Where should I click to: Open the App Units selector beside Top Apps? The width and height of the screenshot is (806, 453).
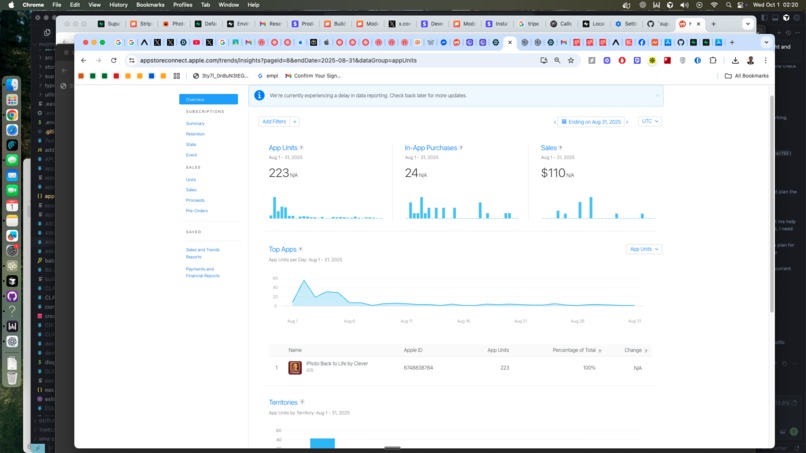coord(644,249)
